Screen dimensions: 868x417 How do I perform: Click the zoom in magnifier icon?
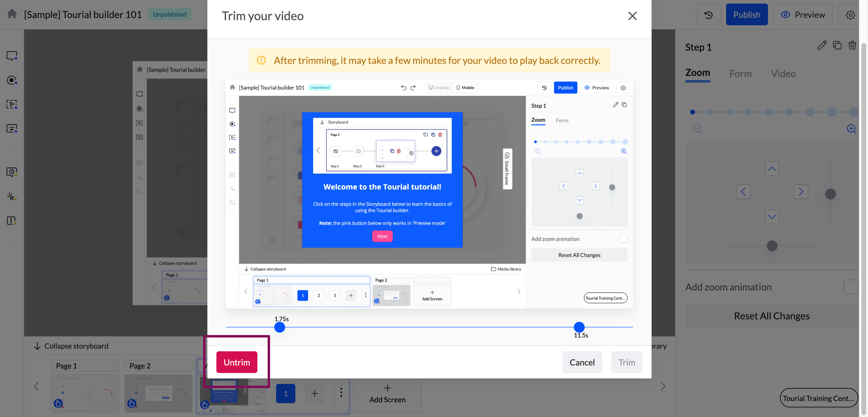tap(851, 129)
